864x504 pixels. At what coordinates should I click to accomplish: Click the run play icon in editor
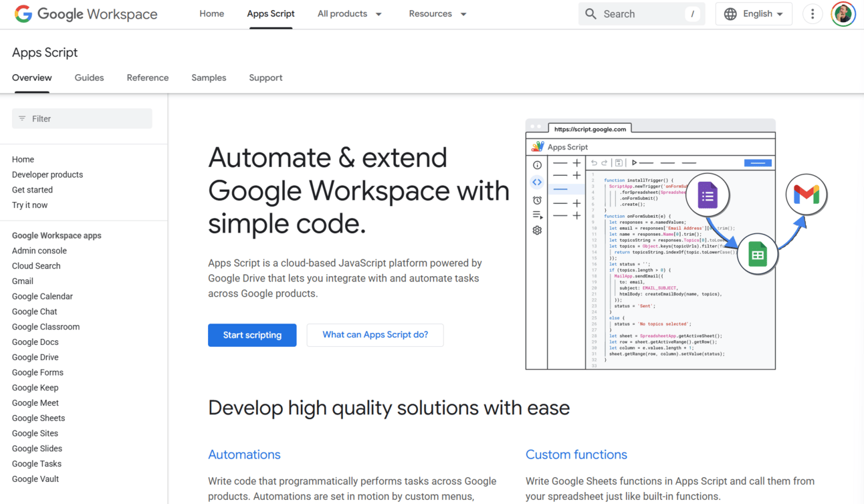[x=634, y=162]
